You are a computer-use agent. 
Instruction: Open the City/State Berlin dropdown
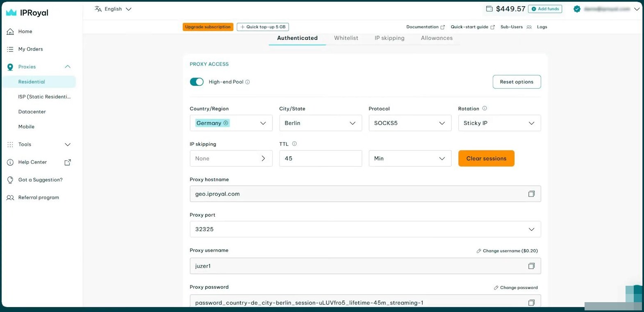(x=321, y=123)
